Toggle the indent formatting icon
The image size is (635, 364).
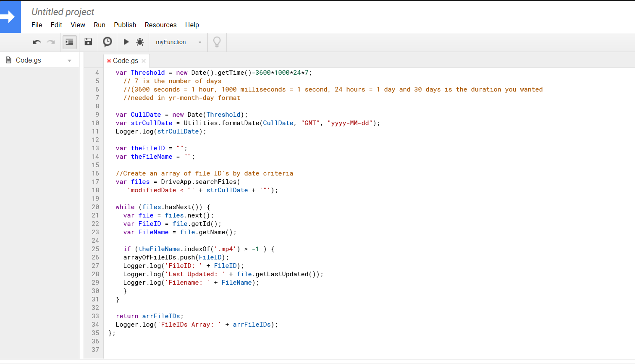[x=70, y=42]
